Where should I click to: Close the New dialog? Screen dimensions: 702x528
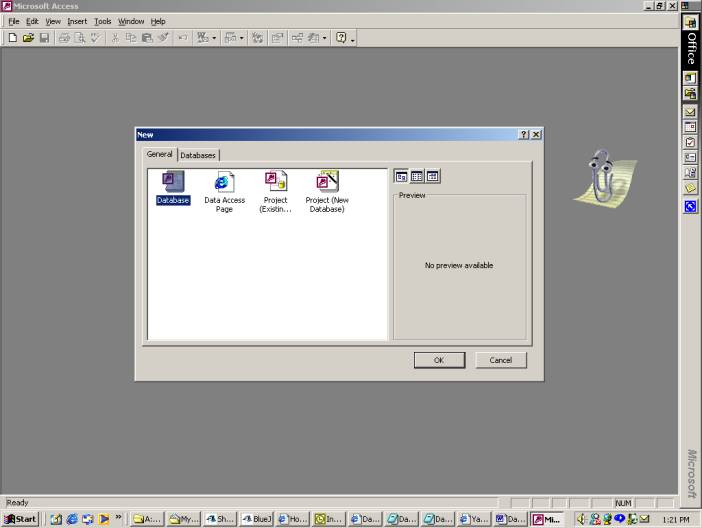point(536,134)
